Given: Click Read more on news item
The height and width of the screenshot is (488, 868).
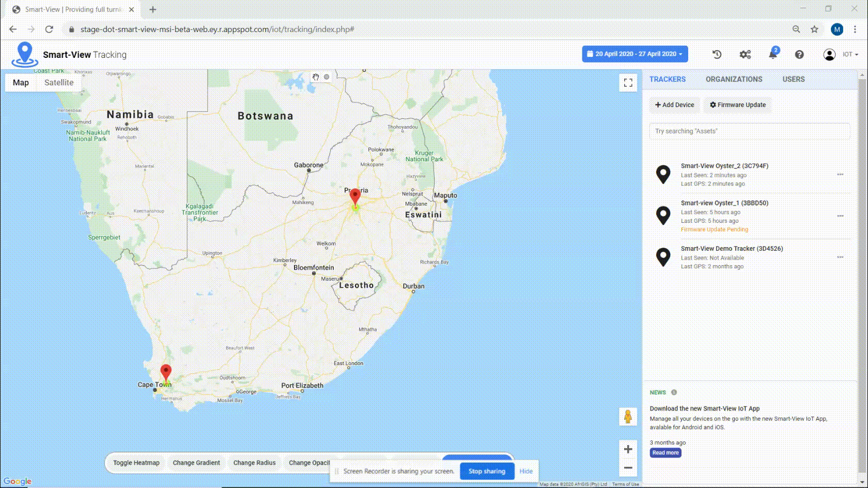Looking at the screenshot, I should click(x=665, y=453).
